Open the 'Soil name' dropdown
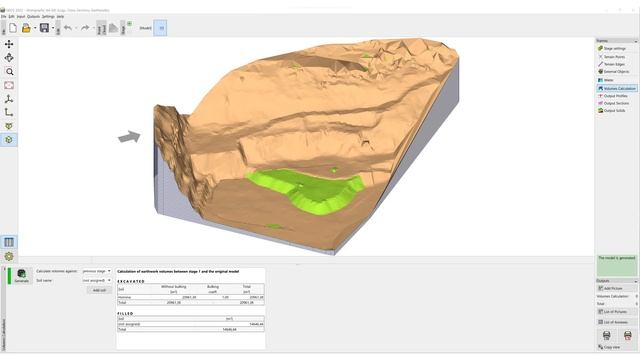This screenshot has height=360, width=640. tap(97, 280)
